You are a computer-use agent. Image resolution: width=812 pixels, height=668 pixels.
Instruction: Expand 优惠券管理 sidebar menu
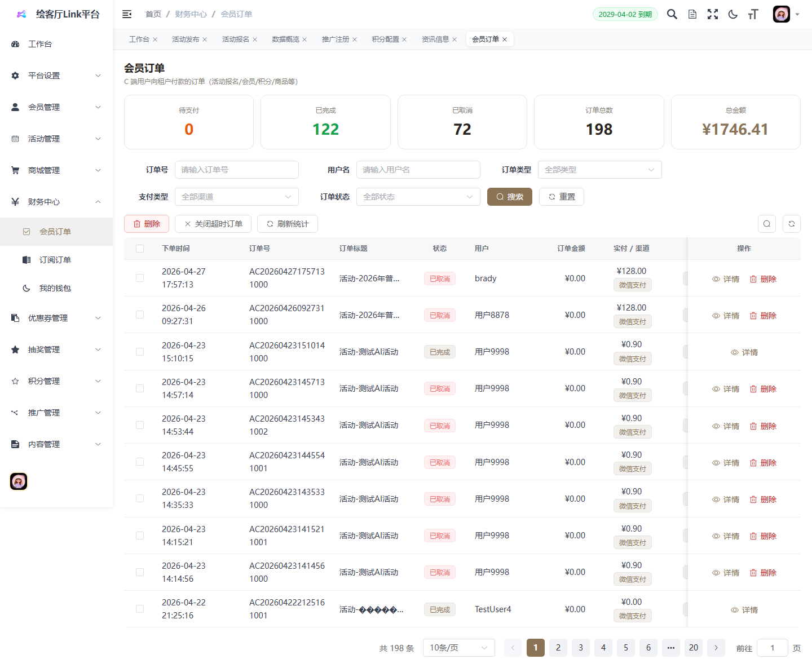[56, 318]
